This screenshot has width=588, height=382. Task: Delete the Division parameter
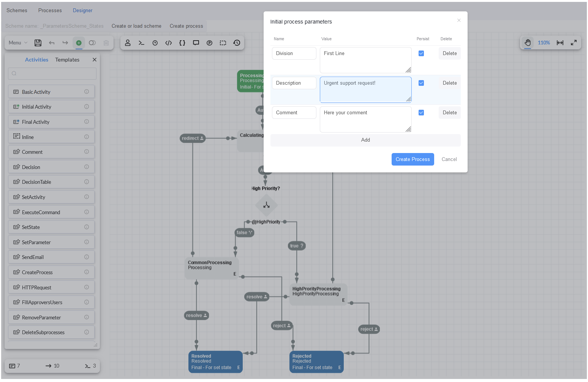click(x=450, y=54)
